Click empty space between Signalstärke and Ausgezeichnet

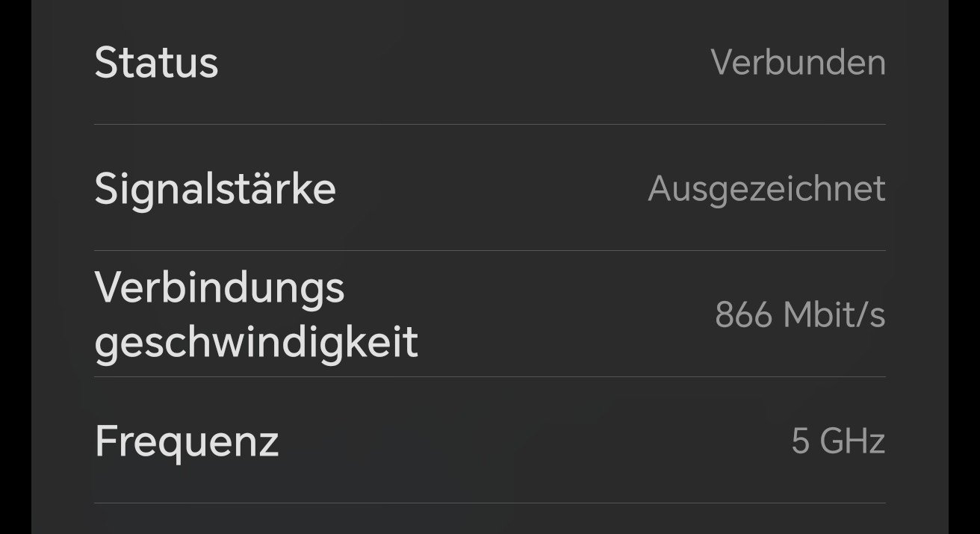[491, 189]
